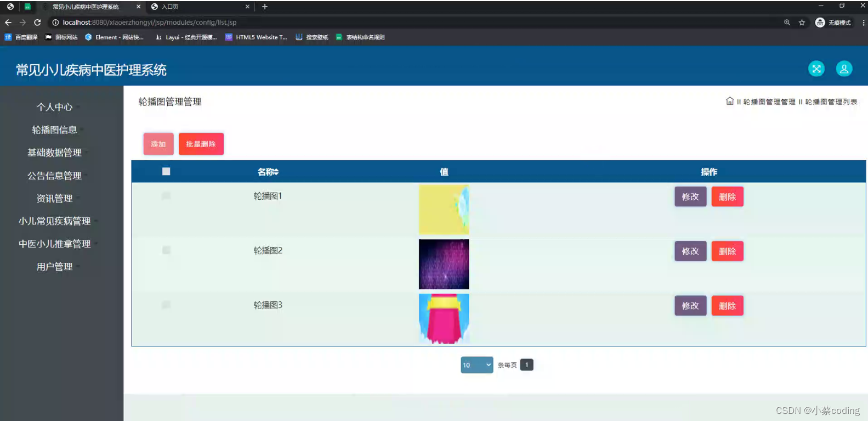
Task: Sort the table by the 名称 column
Action: 268,172
